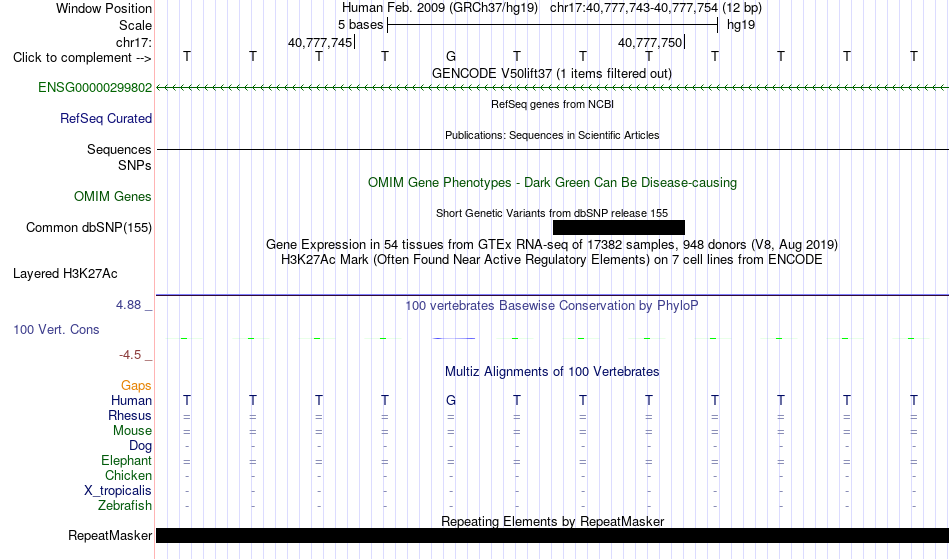Click the H3K27Ac Mark track title
The width and height of the screenshot is (950, 559).
(x=552, y=260)
